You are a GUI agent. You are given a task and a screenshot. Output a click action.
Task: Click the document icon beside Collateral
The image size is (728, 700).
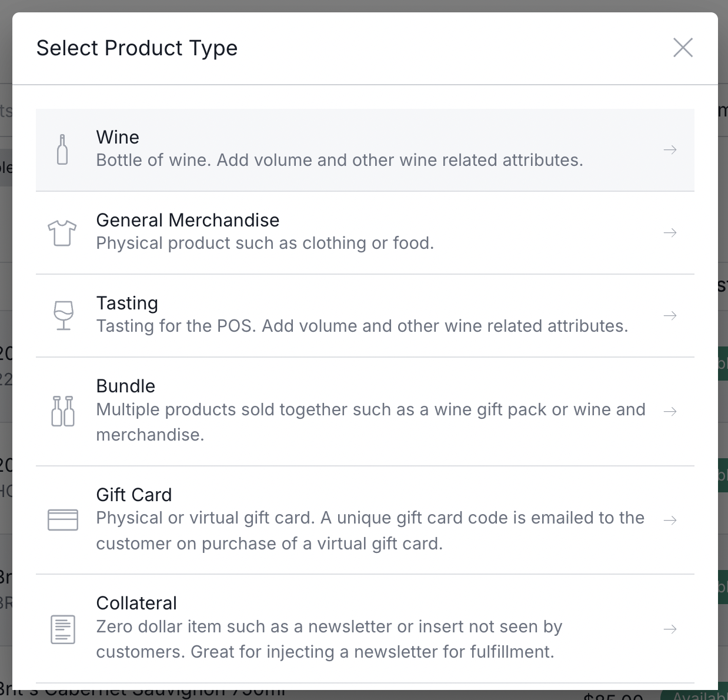click(x=62, y=629)
